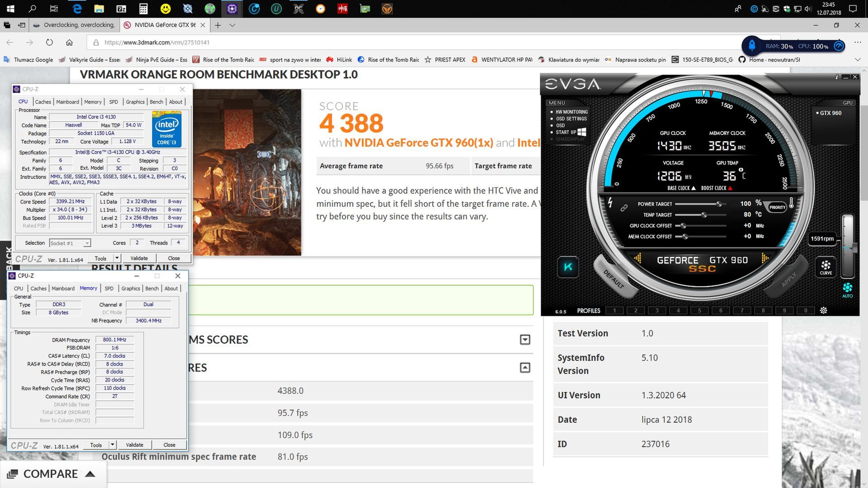
Task: Open HiLink bookmark
Action: point(339,60)
